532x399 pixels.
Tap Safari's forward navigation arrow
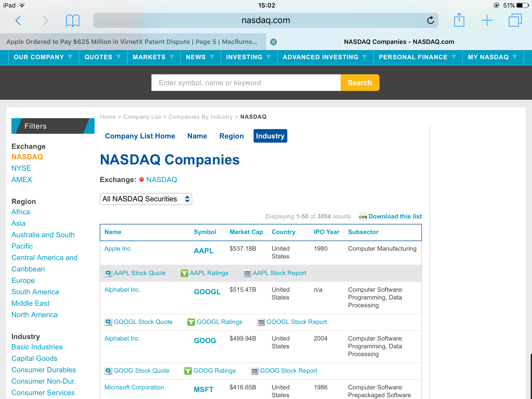[x=45, y=20]
